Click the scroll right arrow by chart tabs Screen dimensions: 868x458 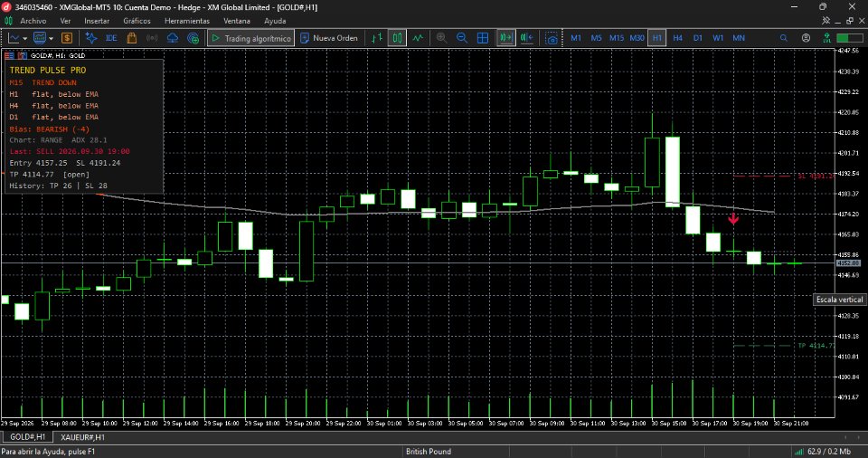tap(861, 437)
